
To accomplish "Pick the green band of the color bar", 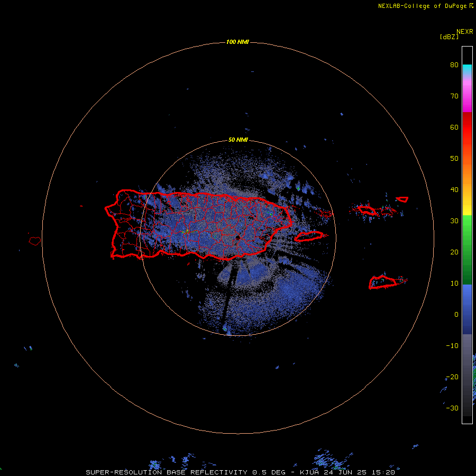I will tap(467, 250).
